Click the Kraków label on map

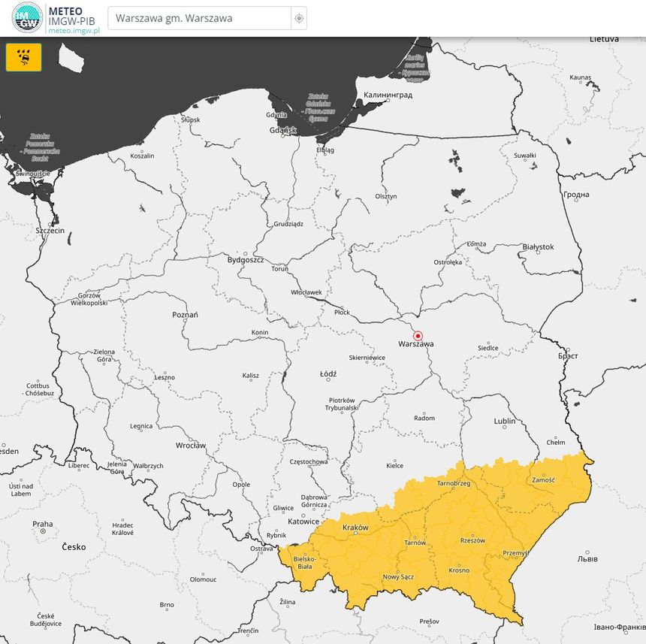(x=355, y=528)
